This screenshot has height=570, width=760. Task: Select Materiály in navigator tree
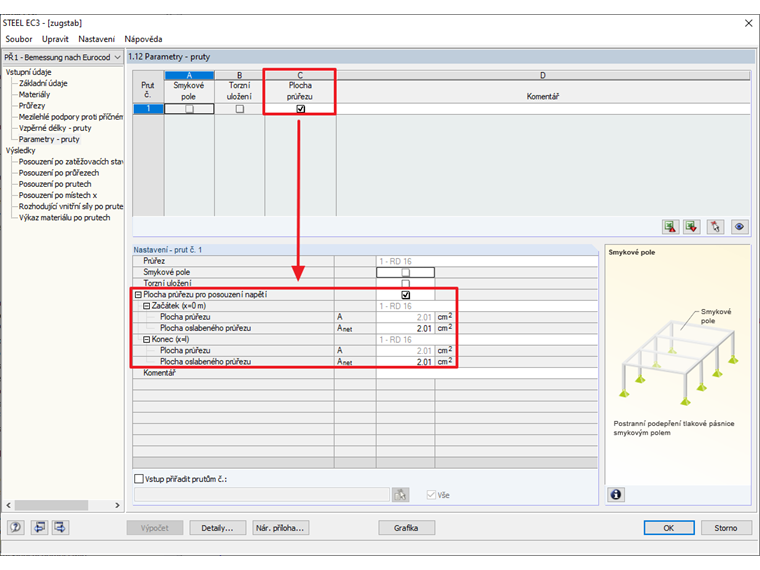pyautogui.click(x=34, y=95)
